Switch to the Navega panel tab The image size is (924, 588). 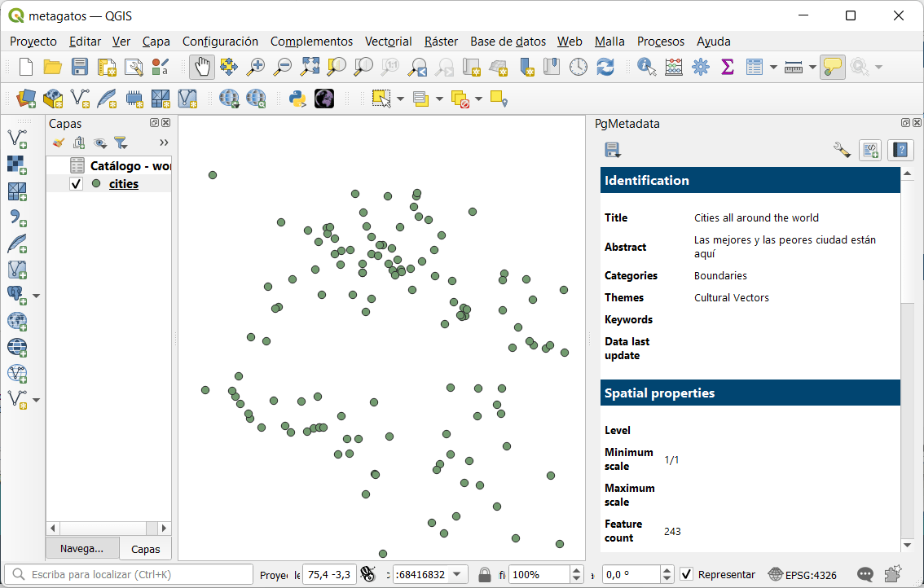click(x=81, y=548)
